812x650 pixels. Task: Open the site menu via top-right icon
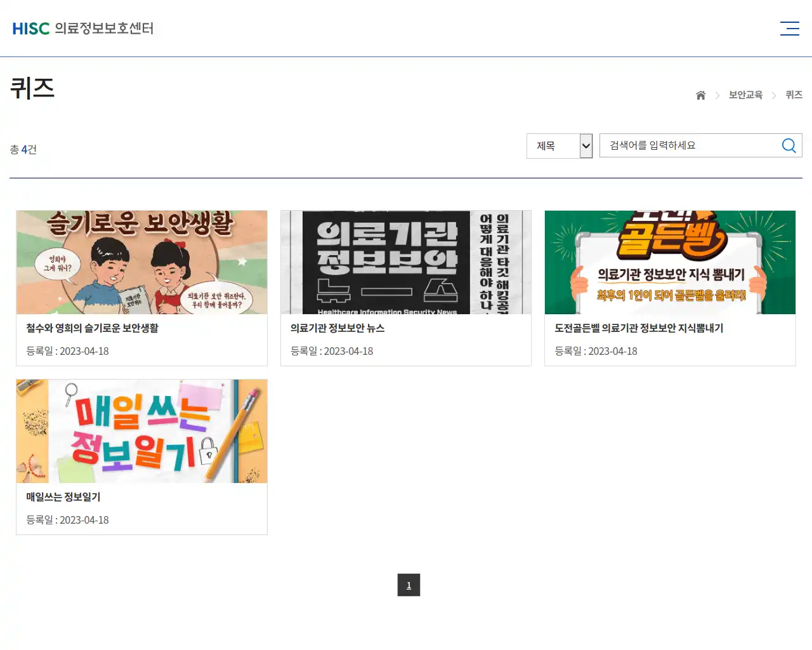tap(789, 29)
